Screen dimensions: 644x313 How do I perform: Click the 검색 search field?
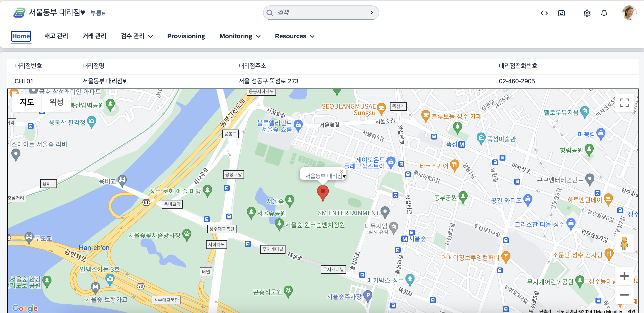click(x=320, y=12)
